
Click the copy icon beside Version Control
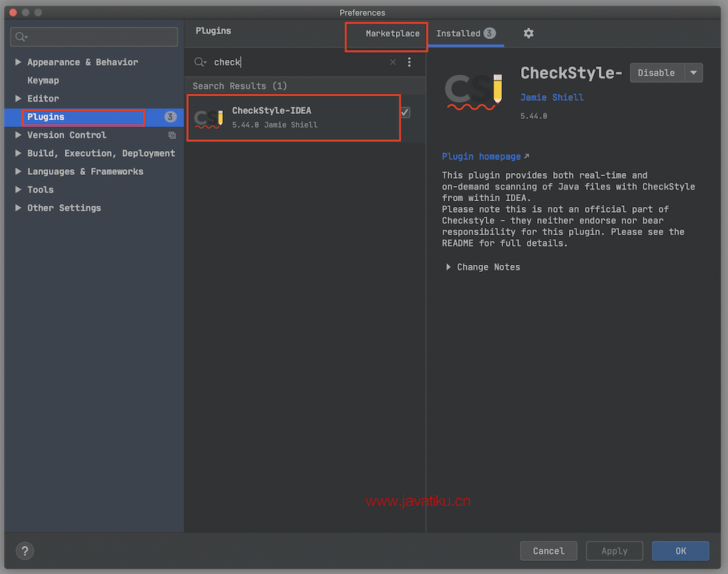tap(172, 135)
